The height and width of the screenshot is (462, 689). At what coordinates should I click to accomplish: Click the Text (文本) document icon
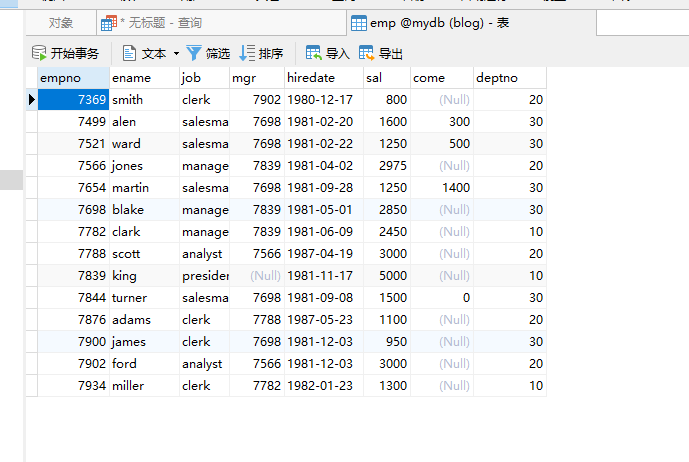pyautogui.click(x=130, y=53)
